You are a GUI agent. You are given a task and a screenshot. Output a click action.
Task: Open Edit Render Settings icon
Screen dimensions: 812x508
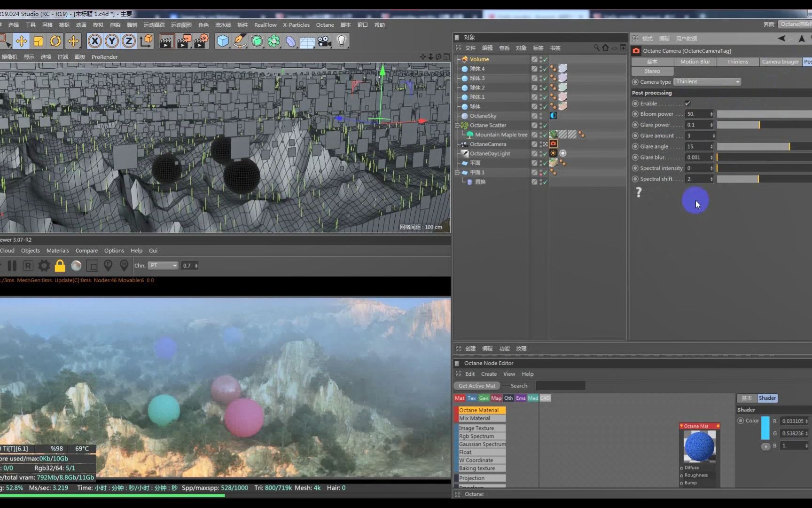(x=202, y=41)
